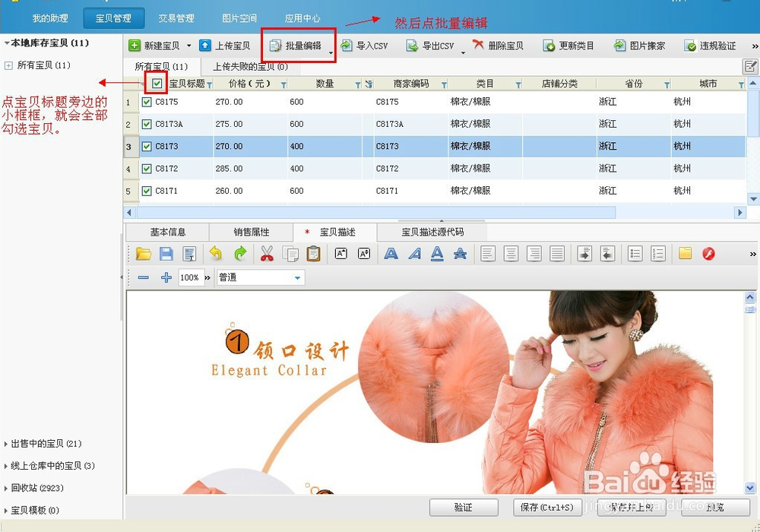The height and width of the screenshot is (532, 760).
Task: Click the 100% zoom value field
Action: (190, 277)
